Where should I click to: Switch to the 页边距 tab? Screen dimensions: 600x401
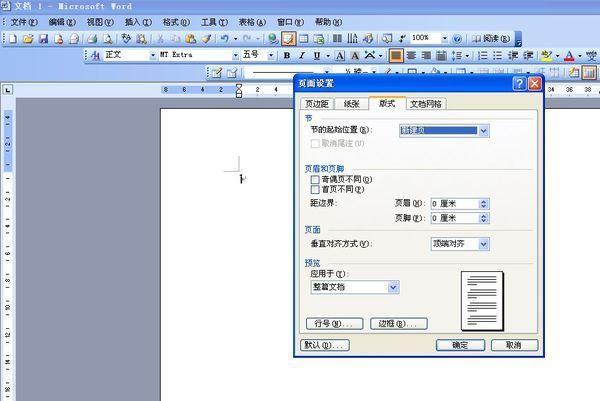(x=317, y=104)
